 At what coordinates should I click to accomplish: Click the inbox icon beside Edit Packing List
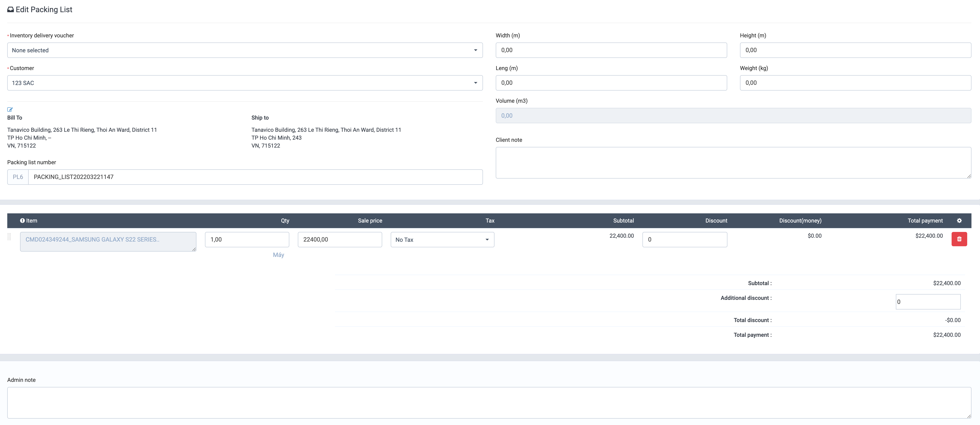(11, 10)
